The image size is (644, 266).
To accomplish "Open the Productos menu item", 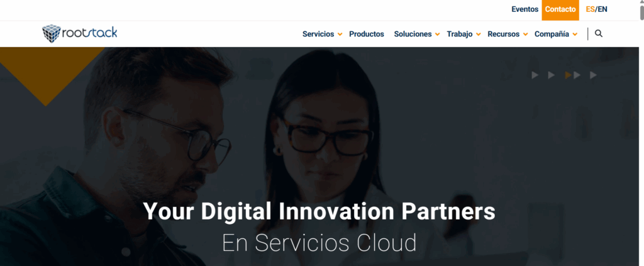I will point(367,34).
